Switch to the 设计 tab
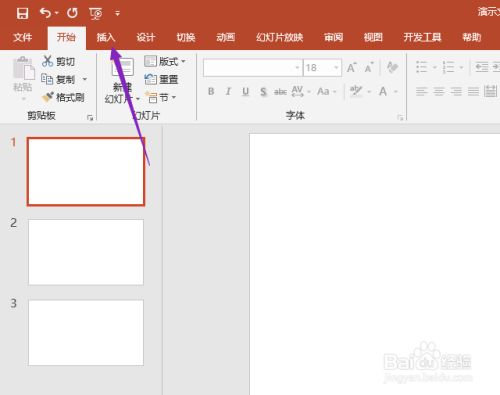The height and width of the screenshot is (395, 500). 146,37
